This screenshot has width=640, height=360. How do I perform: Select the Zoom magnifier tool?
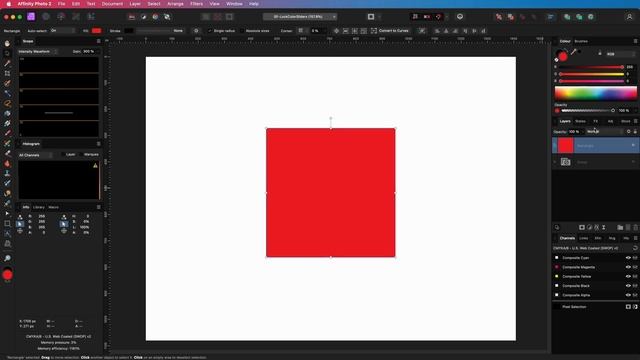coord(7,258)
